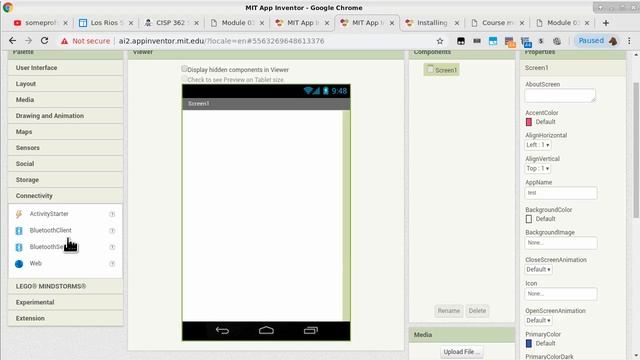Open the AlignVertical dropdown

(538, 168)
